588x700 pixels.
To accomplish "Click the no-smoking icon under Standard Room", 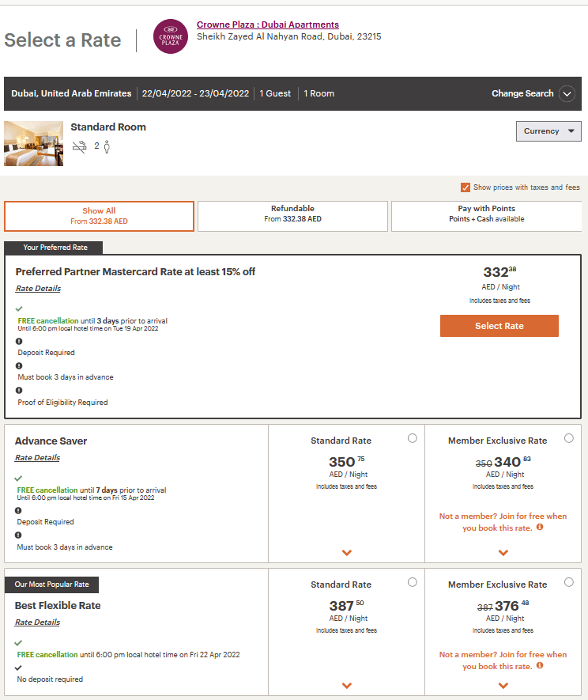I will point(80,146).
